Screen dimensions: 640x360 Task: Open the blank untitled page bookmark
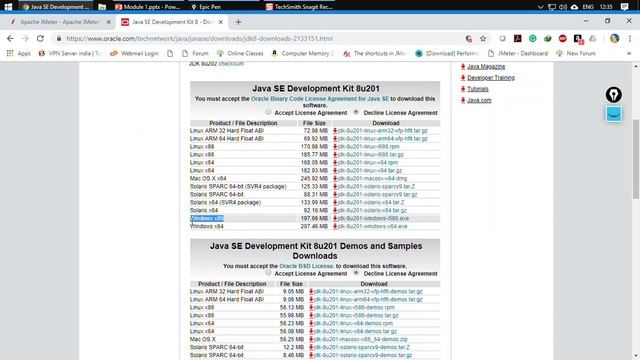pyautogui.click(x=170, y=53)
